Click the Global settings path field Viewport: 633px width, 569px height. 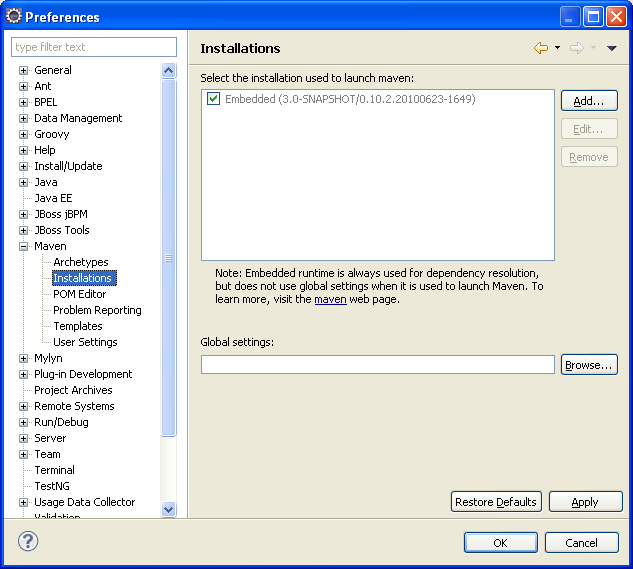[377, 365]
